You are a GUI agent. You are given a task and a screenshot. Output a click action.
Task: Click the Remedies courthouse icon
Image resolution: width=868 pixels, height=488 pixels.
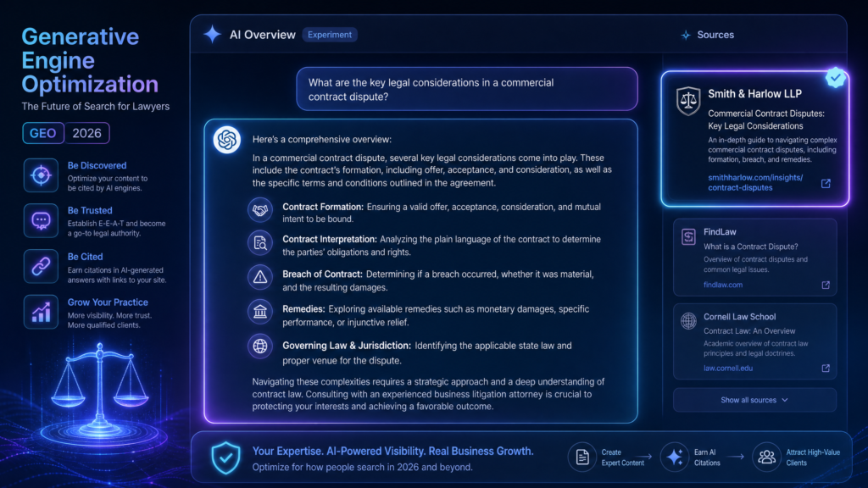click(x=260, y=312)
